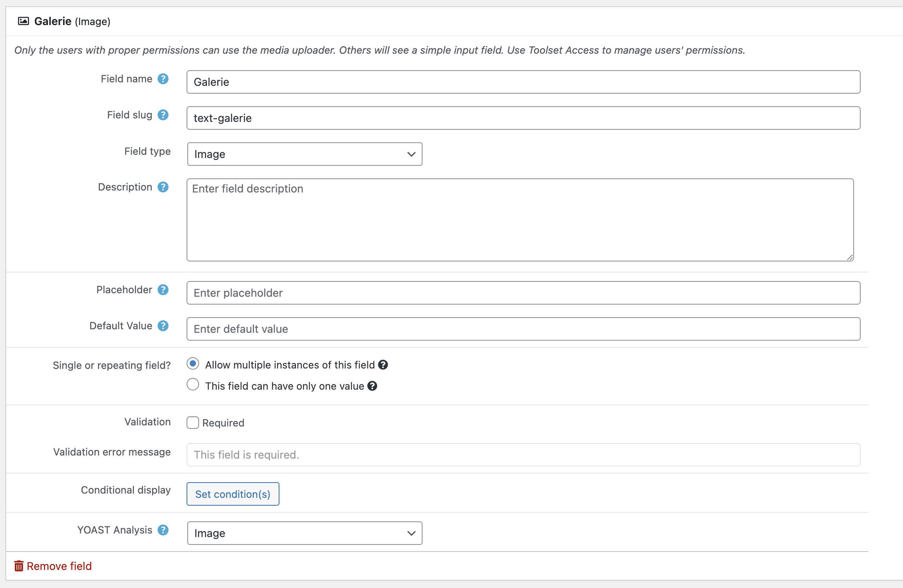Click the YOAST Analysis help icon
This screenshot has width=903, height=588.
[163, 530]
